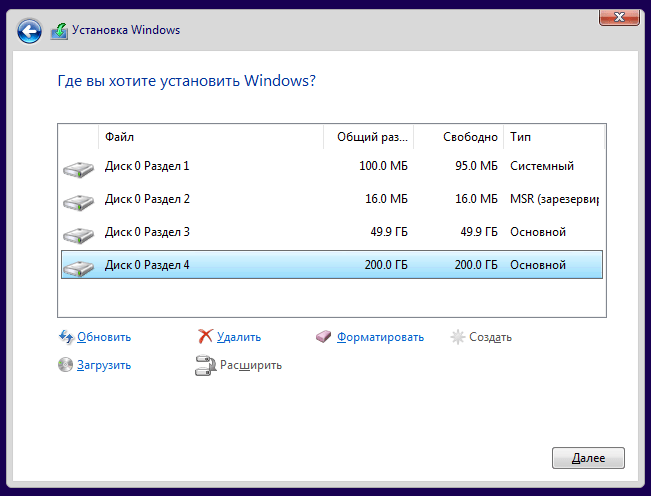Click the 95.0 МБ free space cell
Image resolution: width=651 pixels, height=496 pixels.
476,166
